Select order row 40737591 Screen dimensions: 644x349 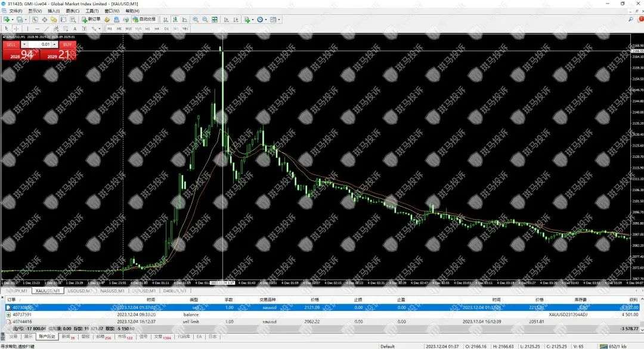322,314
